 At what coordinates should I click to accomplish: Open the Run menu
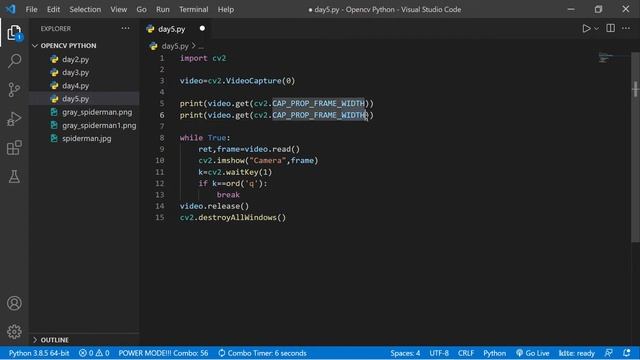pos(162,9)
